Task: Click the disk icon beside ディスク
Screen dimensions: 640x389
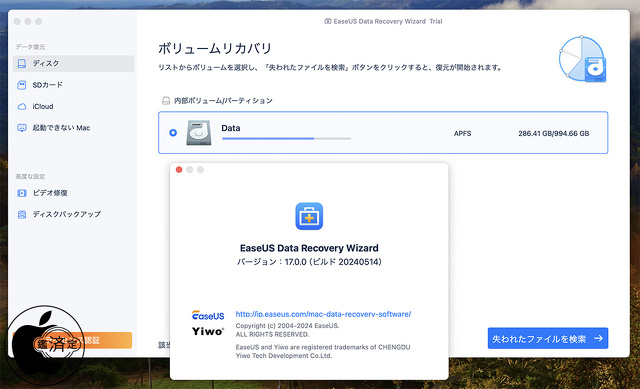Action: pos(22,63)
